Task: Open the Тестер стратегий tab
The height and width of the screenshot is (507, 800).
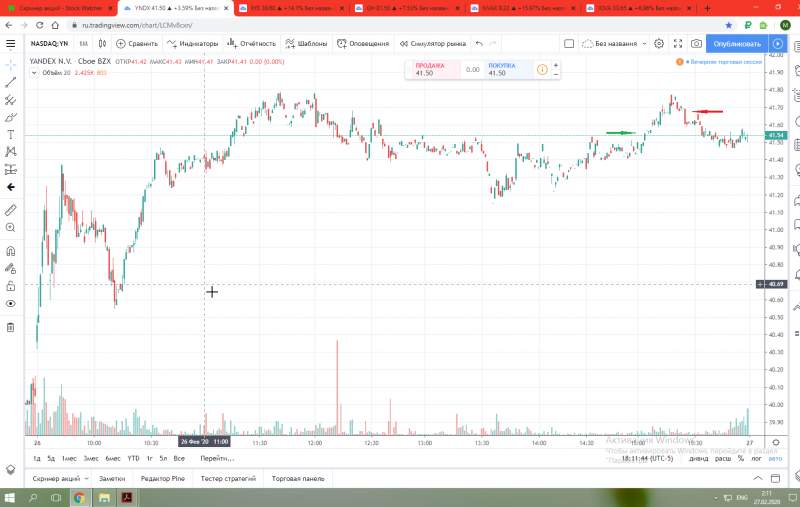Action: 228,478
